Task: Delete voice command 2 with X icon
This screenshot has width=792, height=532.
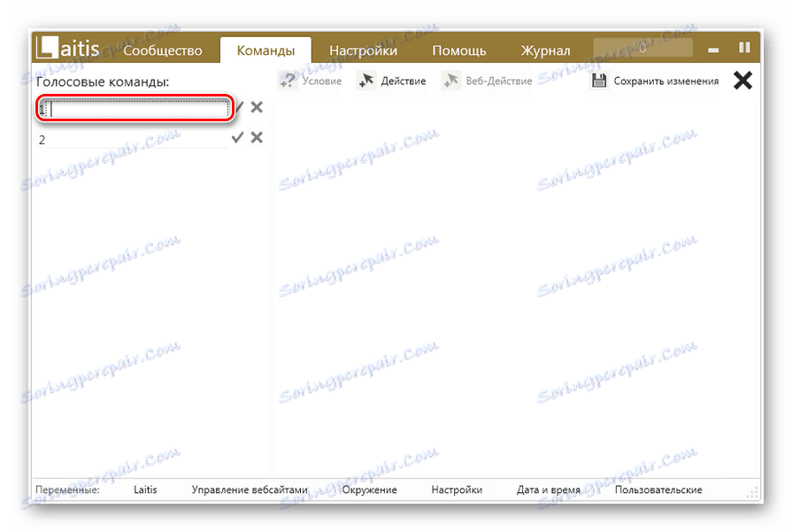Action: tap(257, 137)
